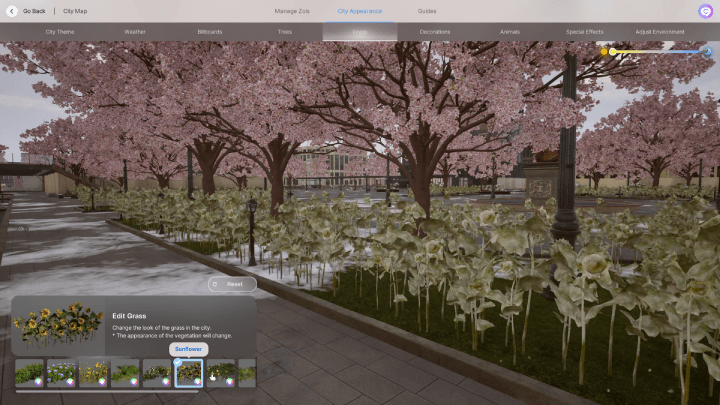Select the Decorations category
Screen dimensions: 720x405
point(435,32)
